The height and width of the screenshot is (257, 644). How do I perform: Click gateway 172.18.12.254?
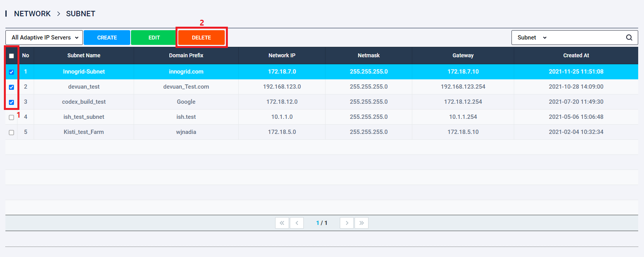click(x=463, y=102)
